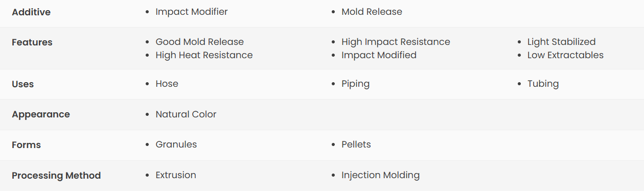Click the Impact Modifier additive entry
This screenshot has width=644, height=195.
pos(192,12)
